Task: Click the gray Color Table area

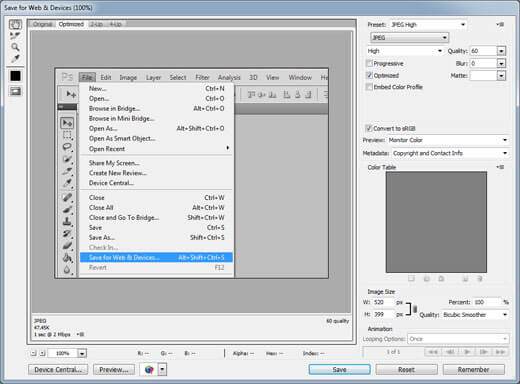Action: coord(436,222)
